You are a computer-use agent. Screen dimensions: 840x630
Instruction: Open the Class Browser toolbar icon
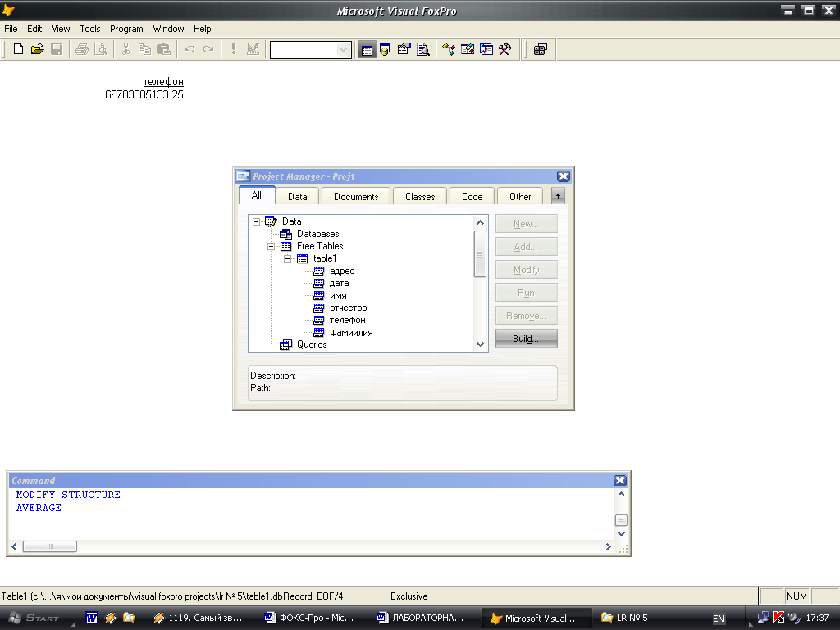[449, 50]
